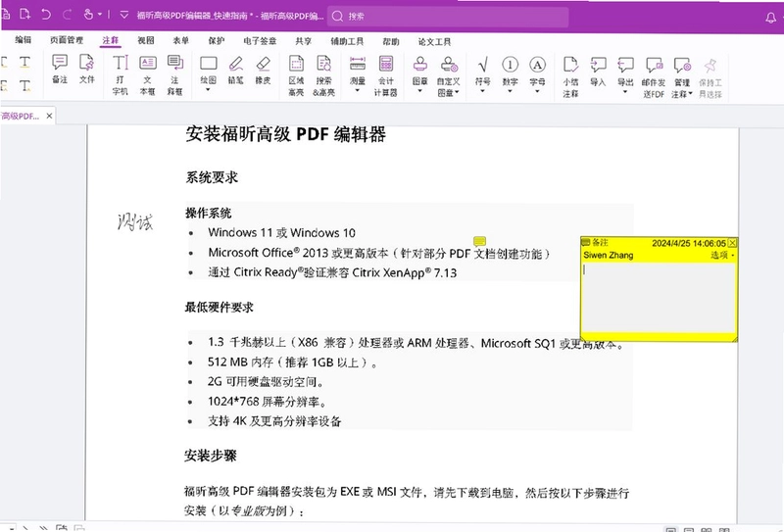Screen dimensions: 784x532
Task: Choose the 文本框 text box tool
Action: pyautogui.click(x=148, y=74)
